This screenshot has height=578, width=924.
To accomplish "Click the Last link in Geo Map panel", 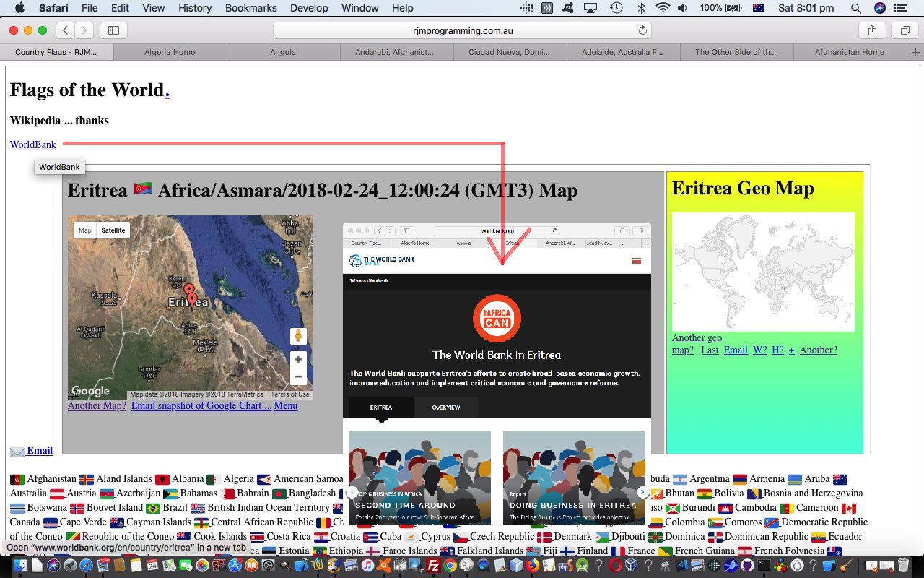I will tap(710, 350).
